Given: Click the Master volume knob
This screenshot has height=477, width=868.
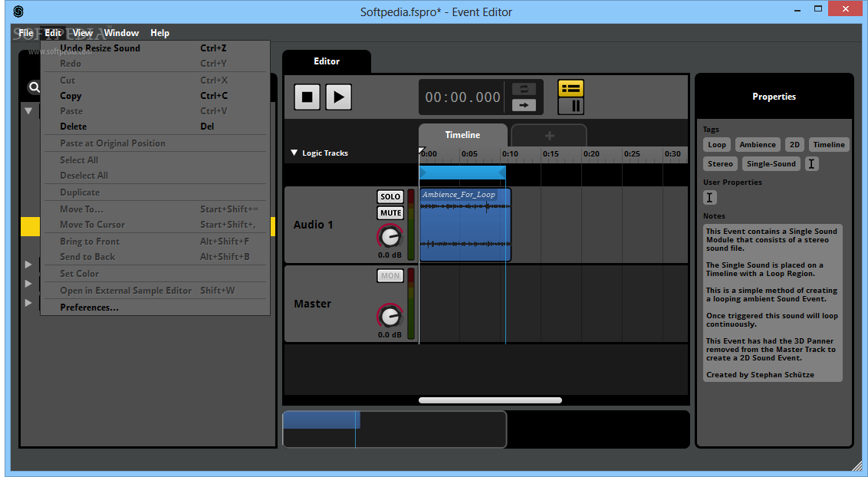Looking at the screenshot, I should [x=390, y=316].
